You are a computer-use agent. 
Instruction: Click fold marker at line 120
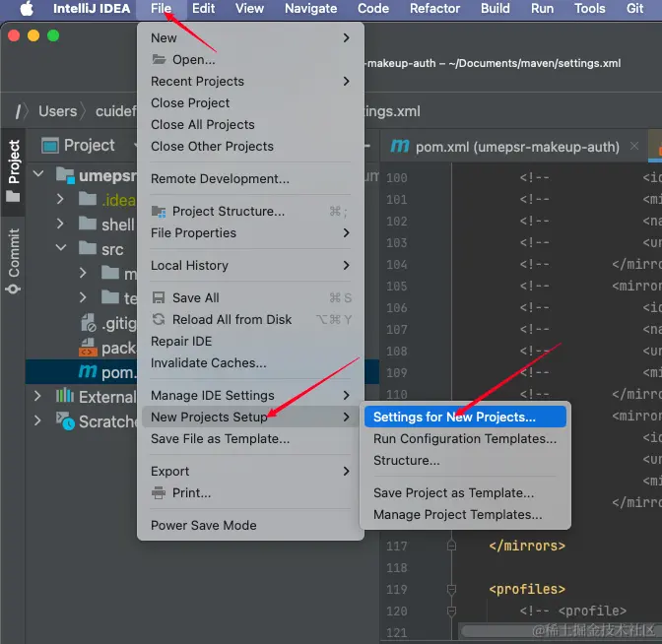[451, 611]
